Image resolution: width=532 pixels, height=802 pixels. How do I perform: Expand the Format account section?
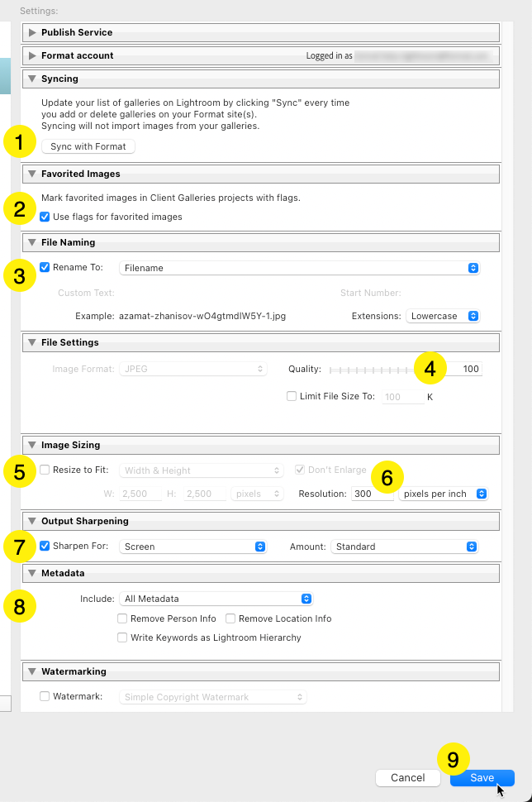pos(32,55)
